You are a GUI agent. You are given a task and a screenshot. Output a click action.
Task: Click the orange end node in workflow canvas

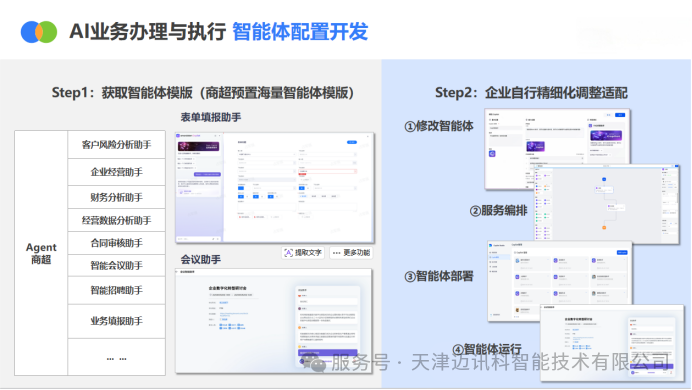(604, 228)
